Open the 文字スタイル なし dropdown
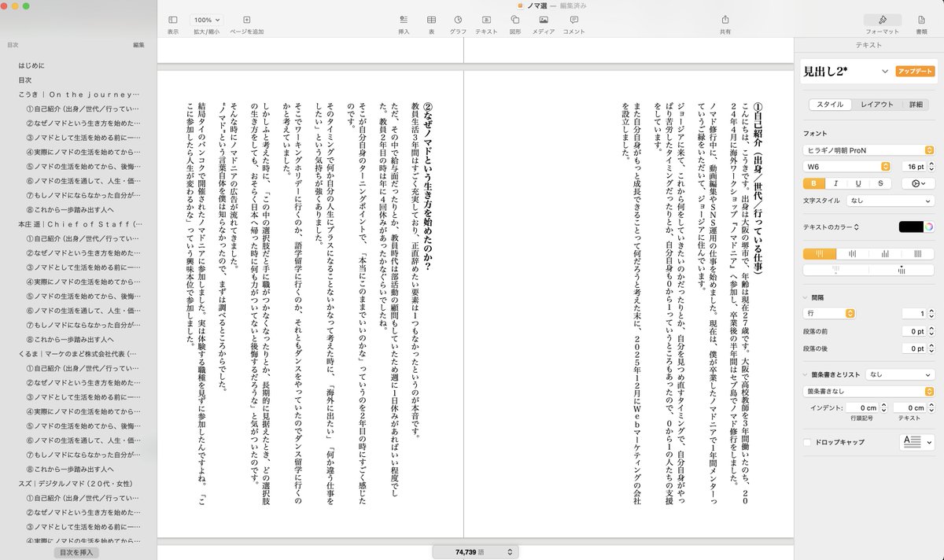 point(891,201)
